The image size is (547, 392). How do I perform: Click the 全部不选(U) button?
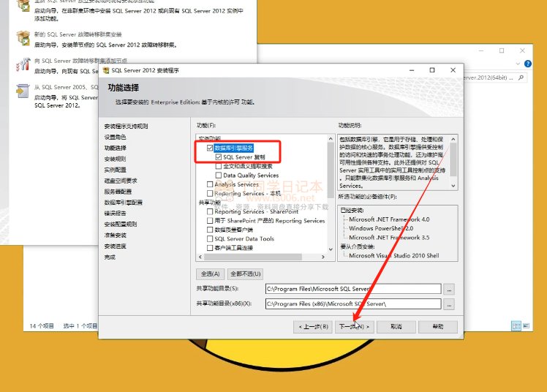246,274
